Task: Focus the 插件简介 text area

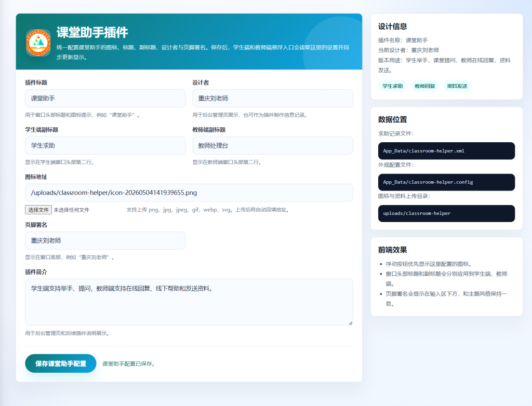Action: click(x=189, y=302)
